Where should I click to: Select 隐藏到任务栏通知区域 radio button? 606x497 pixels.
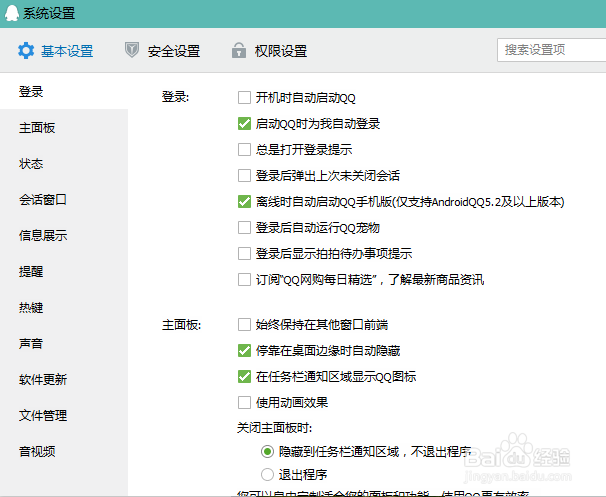click(x=267, y=451)
